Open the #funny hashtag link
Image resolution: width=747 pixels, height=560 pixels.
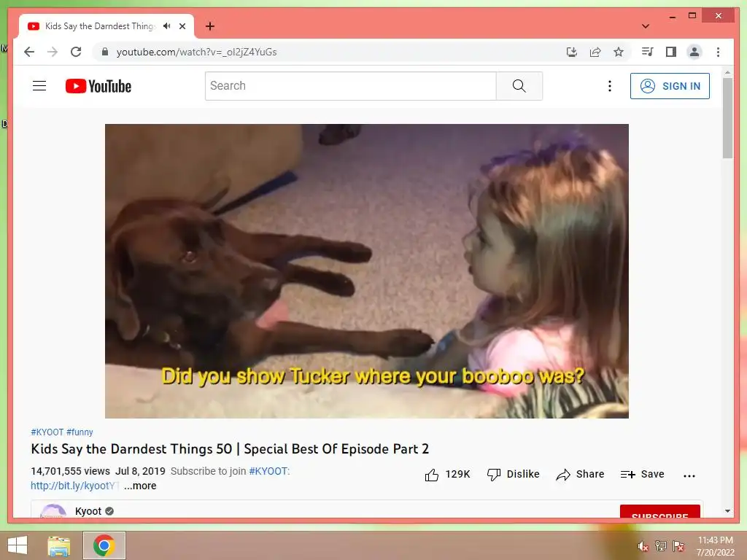point(80,432)
